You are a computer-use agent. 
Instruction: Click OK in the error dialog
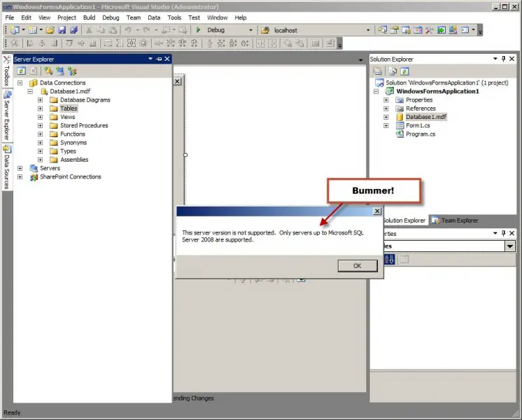click(357, 266)
